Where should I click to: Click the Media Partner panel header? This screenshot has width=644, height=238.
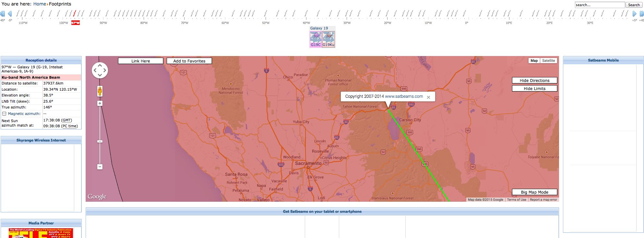pyautogui.click(x=41, y=223)
